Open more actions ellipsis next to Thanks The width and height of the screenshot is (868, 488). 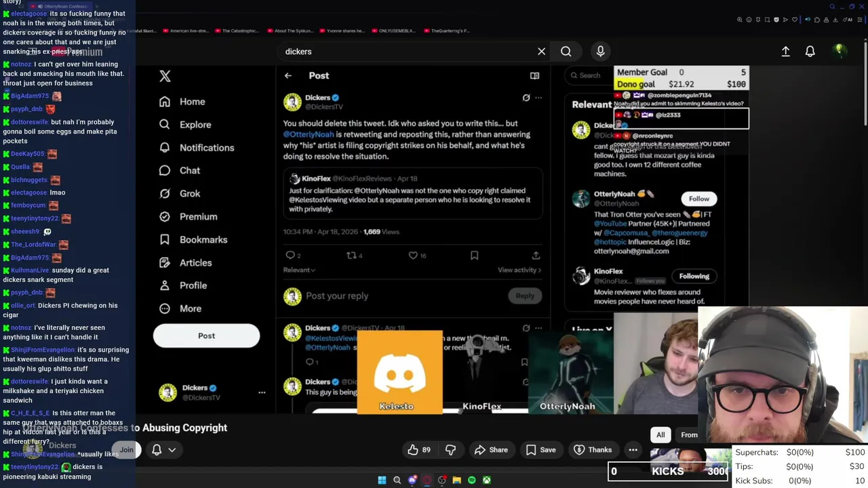tap(633, 449)
